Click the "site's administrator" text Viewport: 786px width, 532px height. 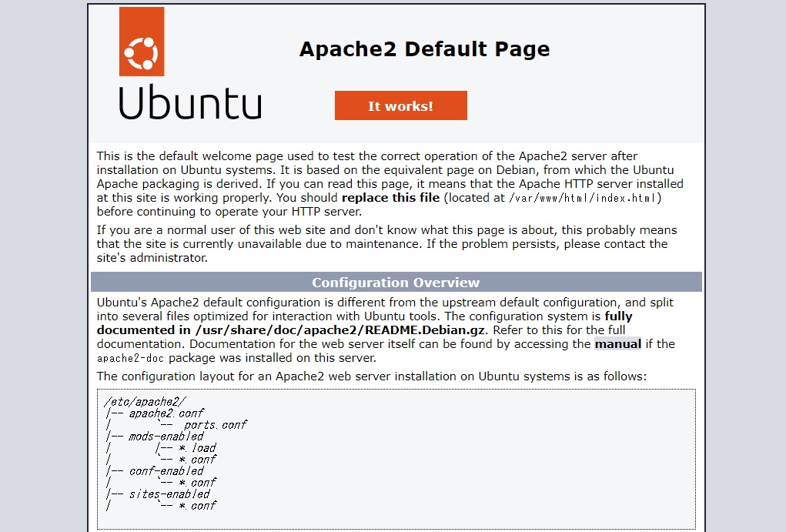[x=152, y=258]
